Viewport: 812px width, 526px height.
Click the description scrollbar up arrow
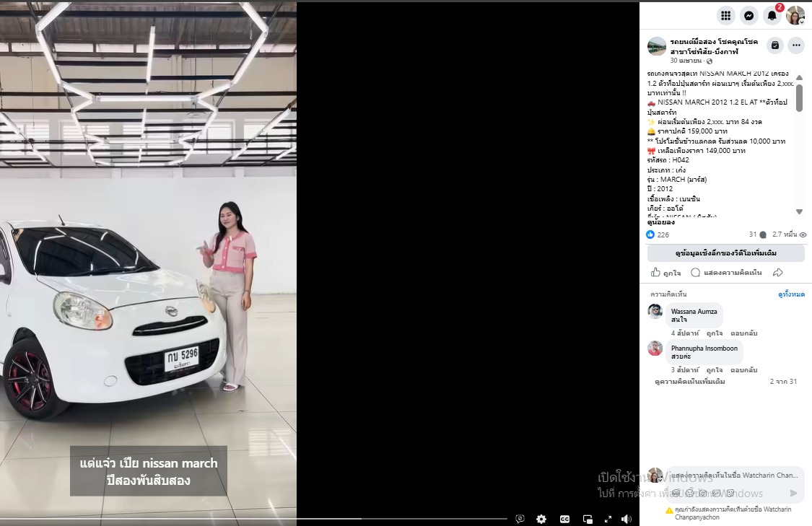[x=799, y=77]
